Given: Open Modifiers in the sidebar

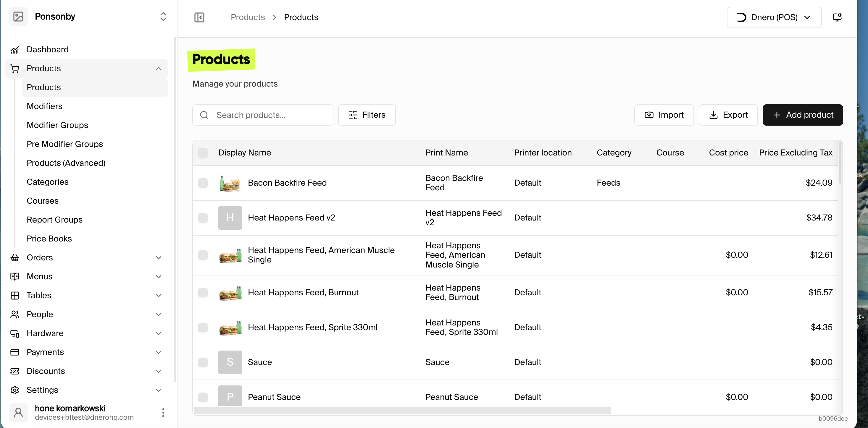Looking at the screenshot, I should tap(44, 106).
